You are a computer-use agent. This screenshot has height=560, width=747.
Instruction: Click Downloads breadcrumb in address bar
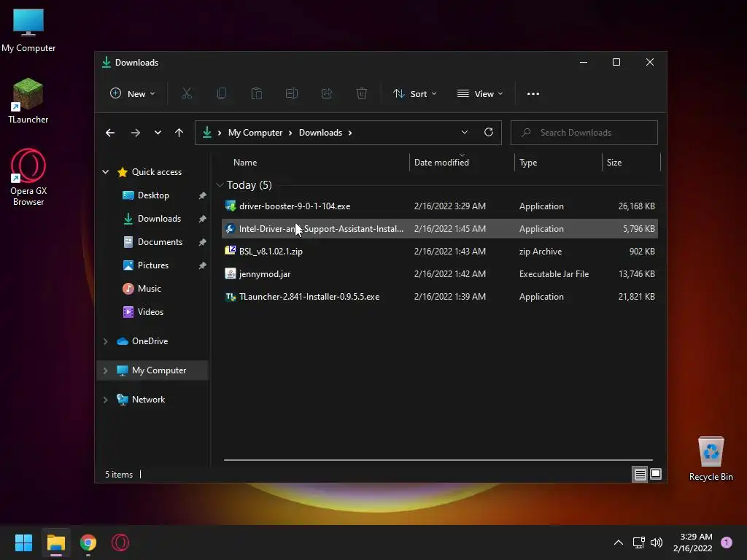pos(320,133)
